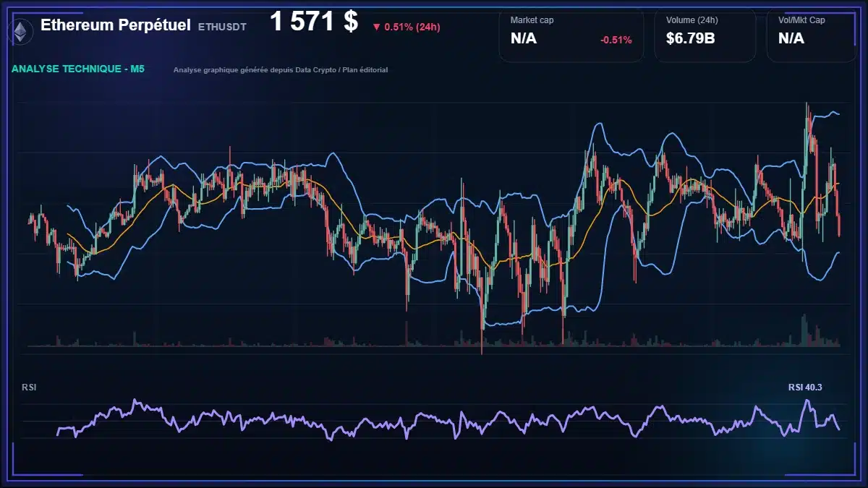This screenshot has width=868, height=488.
Task: Click the -0.51% value in Market cap card
Action: click(616, 40)
